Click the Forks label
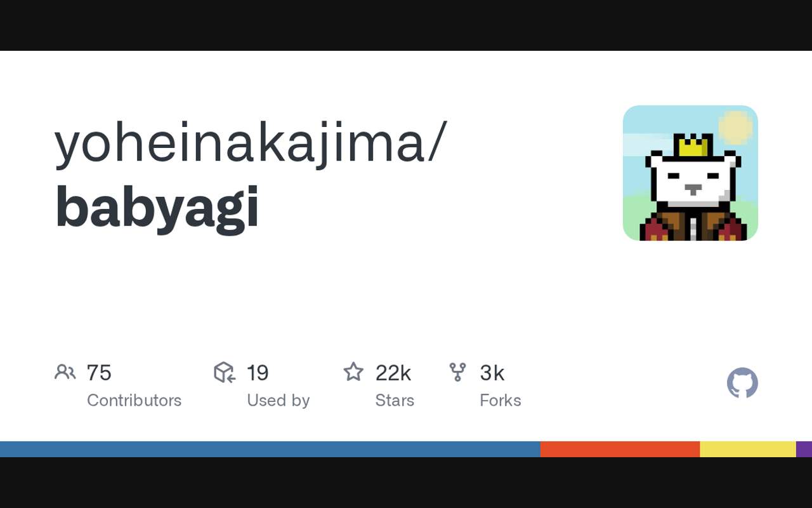This screenshot has width=812, height=508. tap(501, 400)
